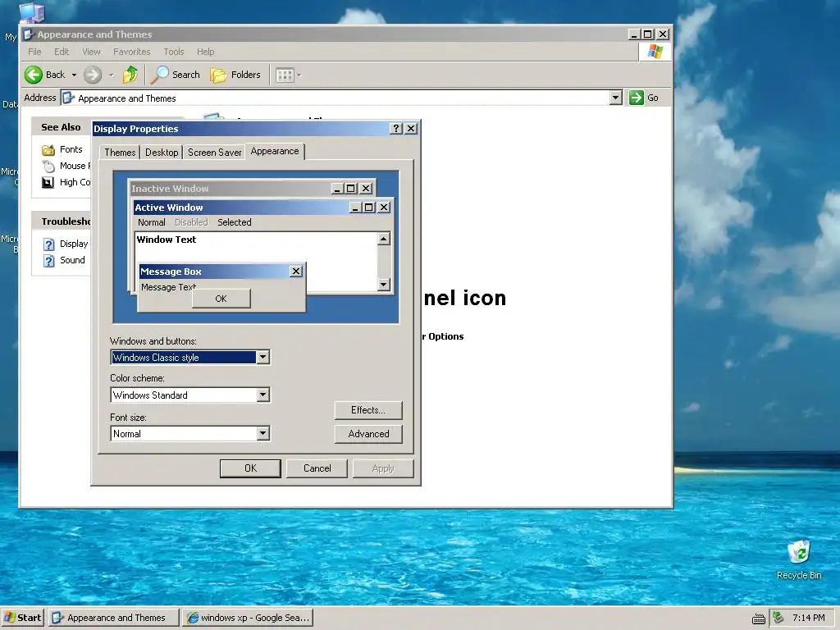This screenshot has height=630, width=840.
Task: Confirm with the dialog OK button
Action: (x=250, y=468)
